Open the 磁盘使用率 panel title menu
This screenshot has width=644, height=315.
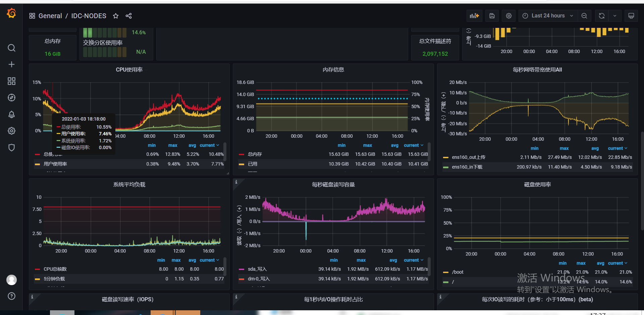(x=537, y=185)
